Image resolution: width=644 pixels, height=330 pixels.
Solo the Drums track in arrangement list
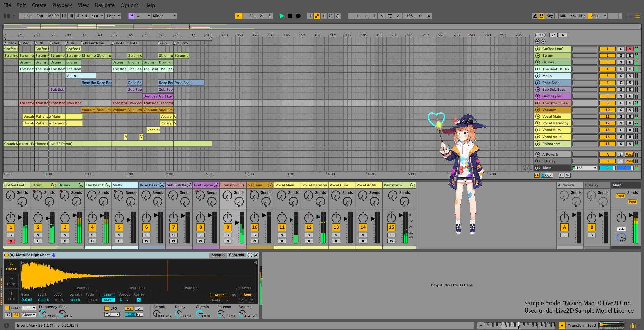click(x=621, y=62)
